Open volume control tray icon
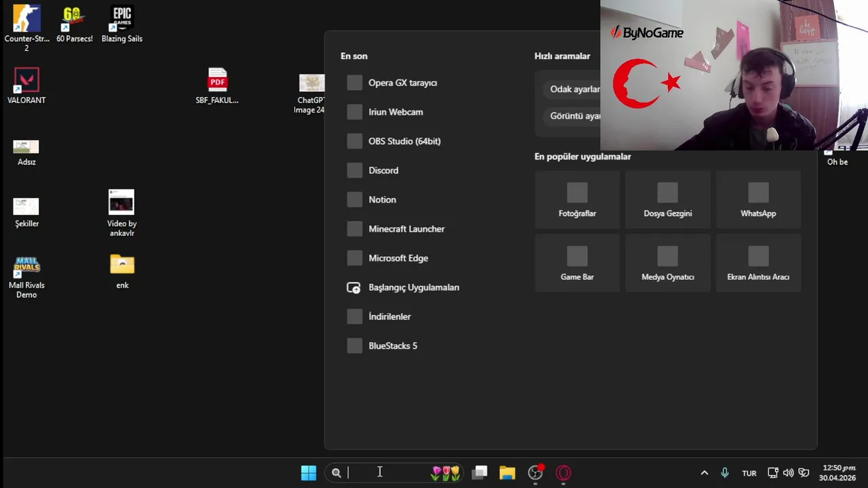 [x=788, y=473]
